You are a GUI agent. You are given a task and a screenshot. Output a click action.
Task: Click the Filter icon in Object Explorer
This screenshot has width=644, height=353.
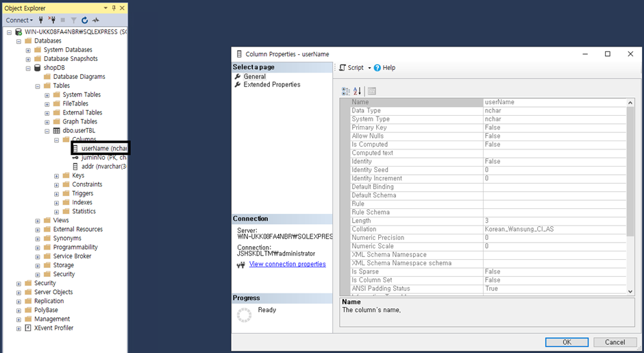point(73,20)
